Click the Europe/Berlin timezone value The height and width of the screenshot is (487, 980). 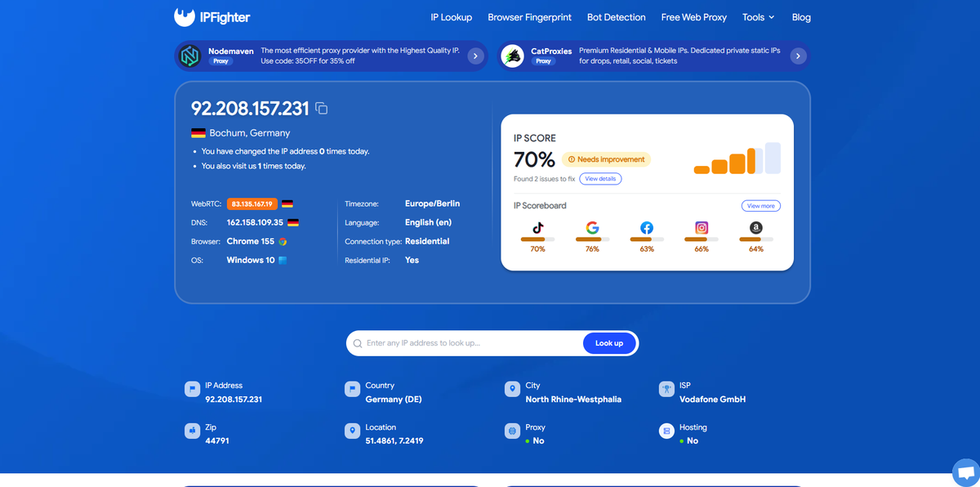(x=432, y=203)
